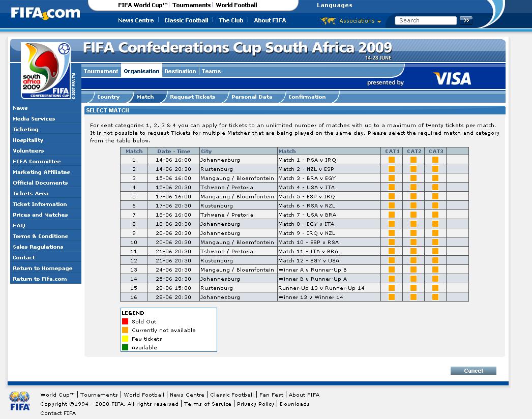This screenshot has width=532, height=419.
Task: Click the Terms of Service footer link
Action: tap(208, 404)
